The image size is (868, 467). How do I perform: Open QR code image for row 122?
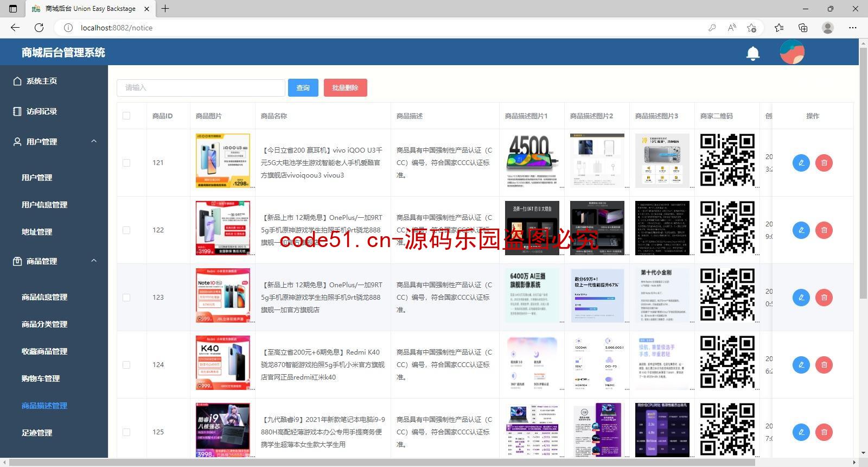(x=727, y=228)
